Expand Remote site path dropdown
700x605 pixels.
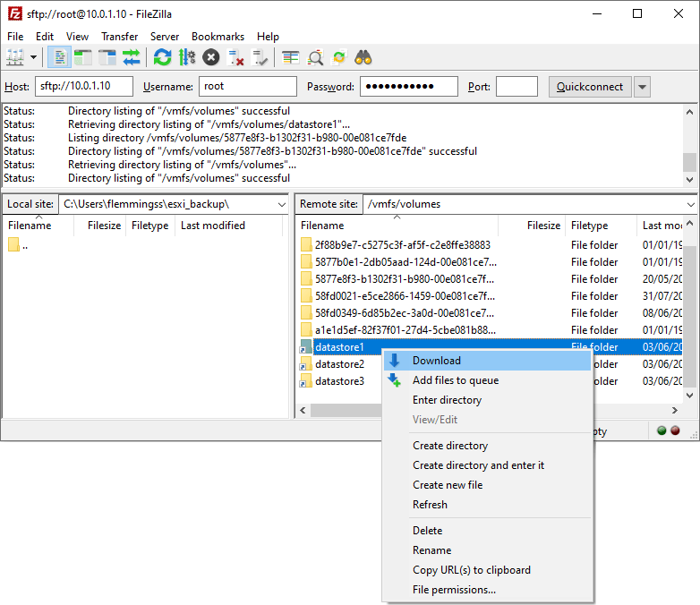click(691, 204)
